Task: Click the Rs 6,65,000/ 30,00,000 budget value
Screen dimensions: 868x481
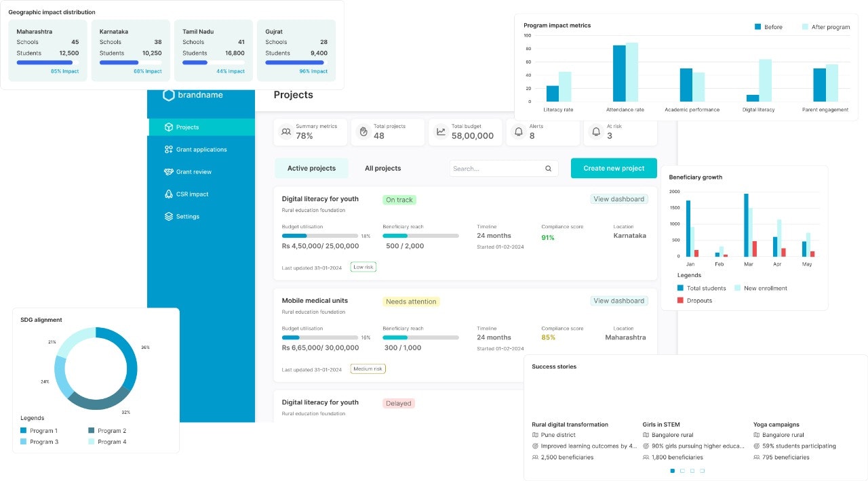Action: (x=320, y=348)
